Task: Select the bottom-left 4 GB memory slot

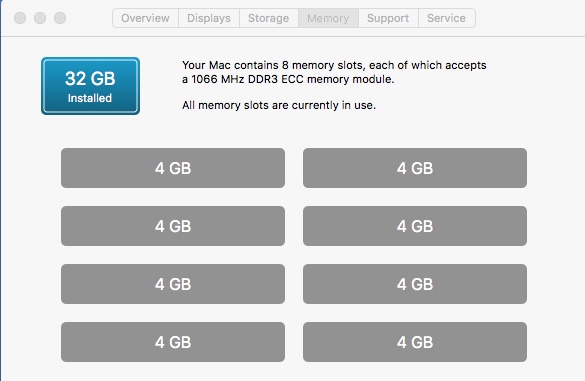Action: click(x=173, y=342)
